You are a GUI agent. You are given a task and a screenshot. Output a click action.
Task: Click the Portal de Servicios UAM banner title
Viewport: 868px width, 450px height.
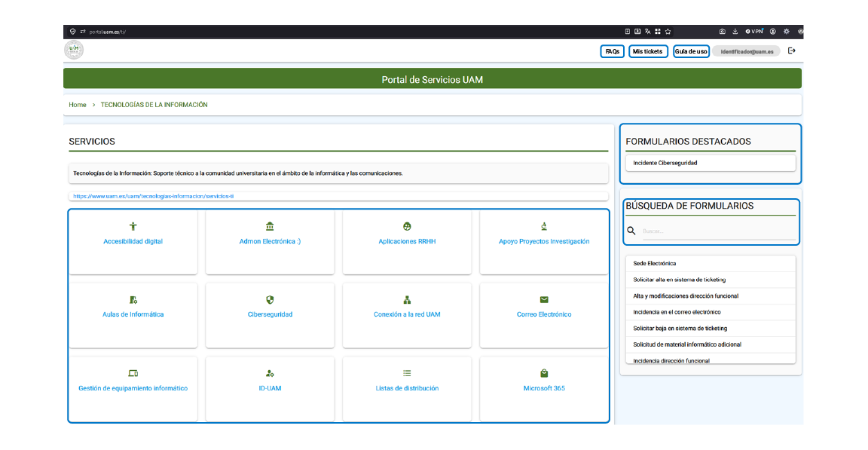pos(432,80)
